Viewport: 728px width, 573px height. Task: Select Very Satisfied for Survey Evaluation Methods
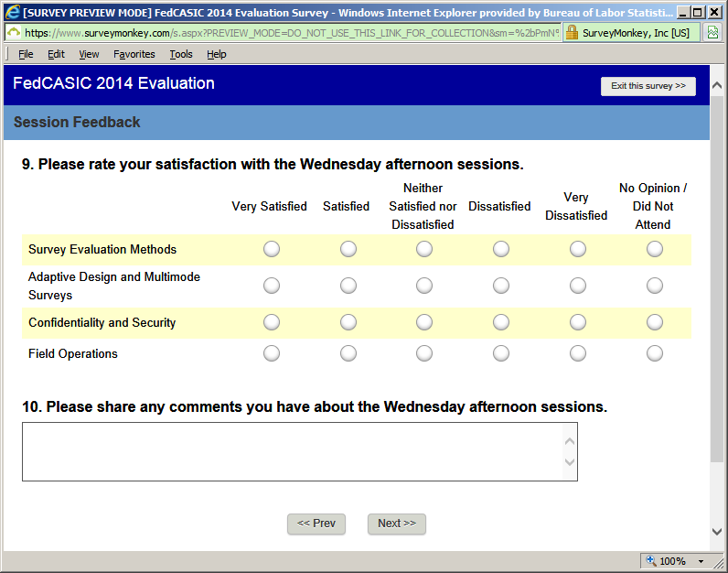click(x=272, y=249)
